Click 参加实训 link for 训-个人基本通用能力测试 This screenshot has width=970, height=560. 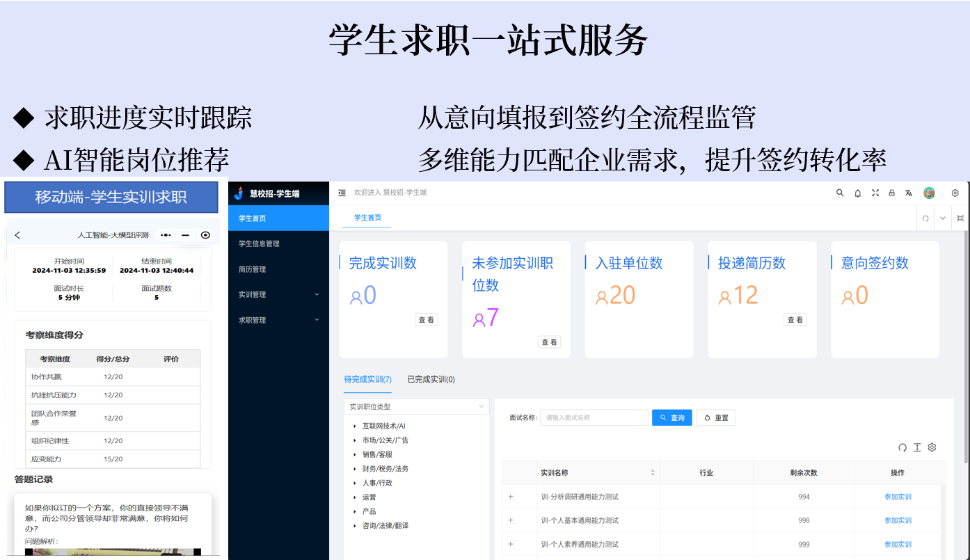(898, 520)
